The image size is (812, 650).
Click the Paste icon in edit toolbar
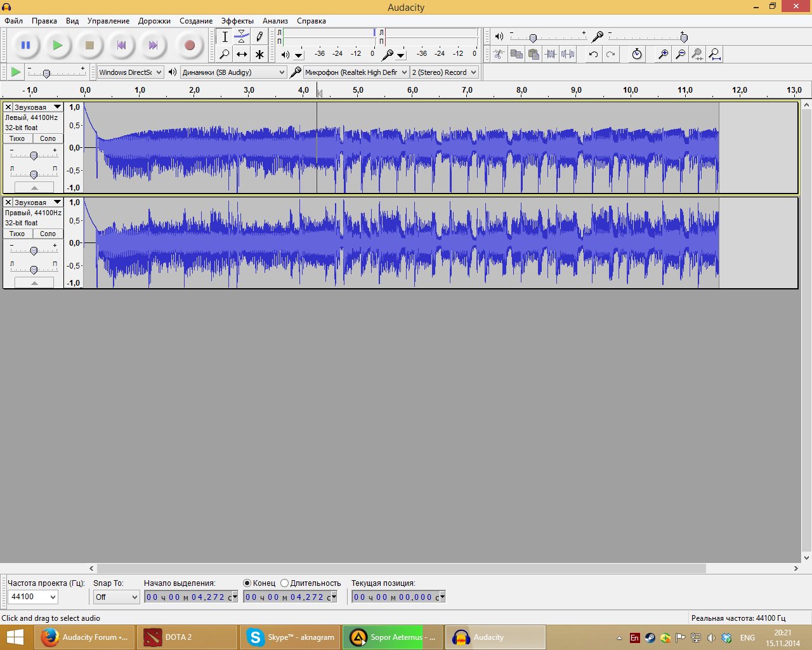[534, 54]
